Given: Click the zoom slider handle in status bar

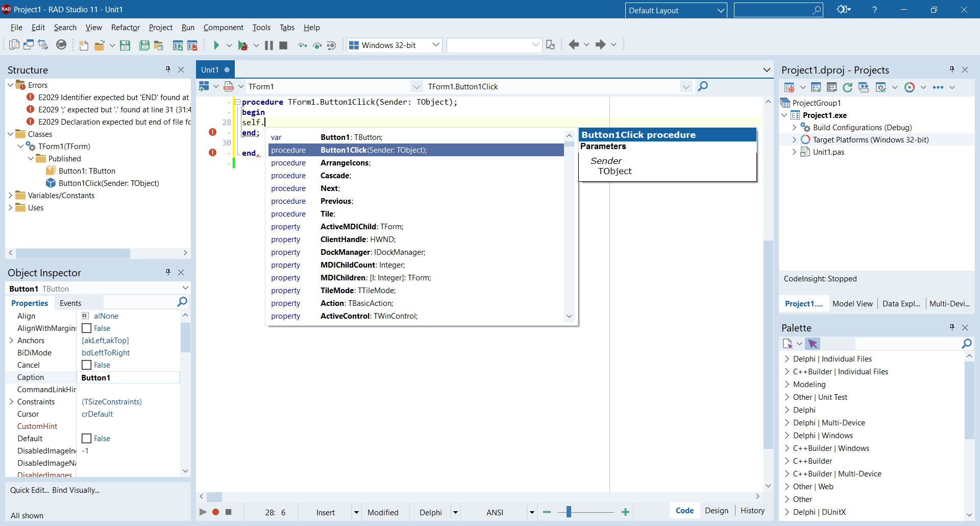Looking at the screenshot, I should pyautogui.click(x=568, y=512).
